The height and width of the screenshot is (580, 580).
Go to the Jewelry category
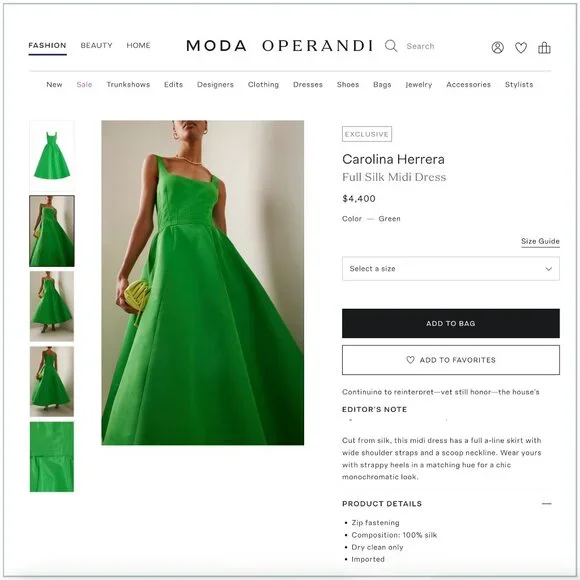click(419, 85)
